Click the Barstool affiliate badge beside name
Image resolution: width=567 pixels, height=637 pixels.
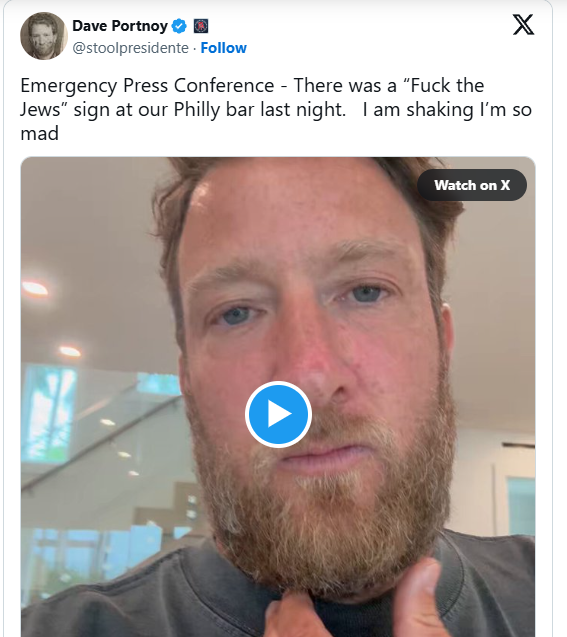[201, 26]
